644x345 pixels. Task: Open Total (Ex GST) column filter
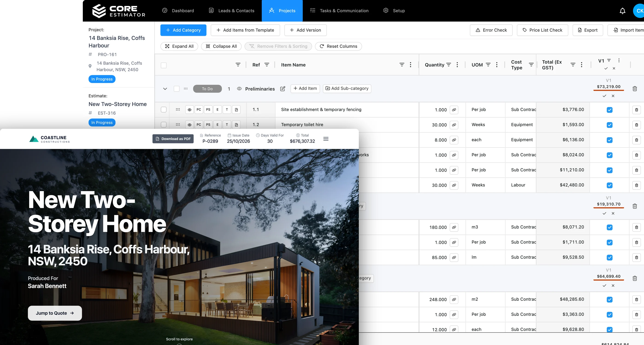coord(573,65)
